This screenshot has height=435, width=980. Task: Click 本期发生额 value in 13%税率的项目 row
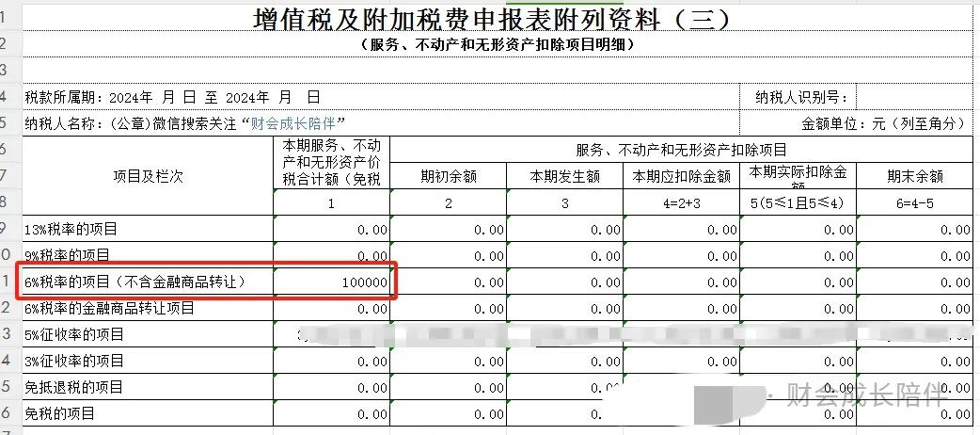[564, 229]
